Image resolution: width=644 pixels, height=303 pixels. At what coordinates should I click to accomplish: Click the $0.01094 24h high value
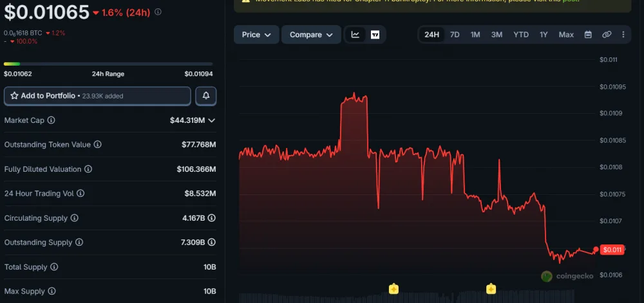click(x=198, y=74)
